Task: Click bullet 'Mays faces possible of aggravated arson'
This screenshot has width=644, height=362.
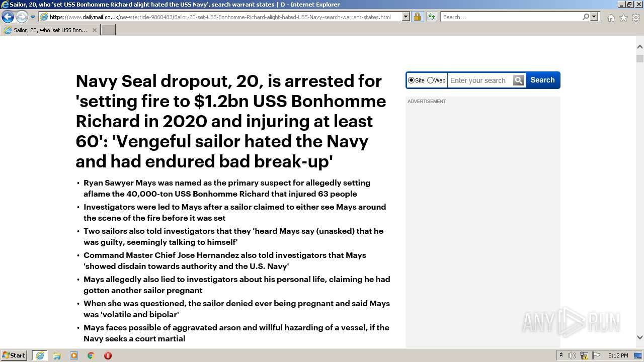Action: (x=236, y=333)
